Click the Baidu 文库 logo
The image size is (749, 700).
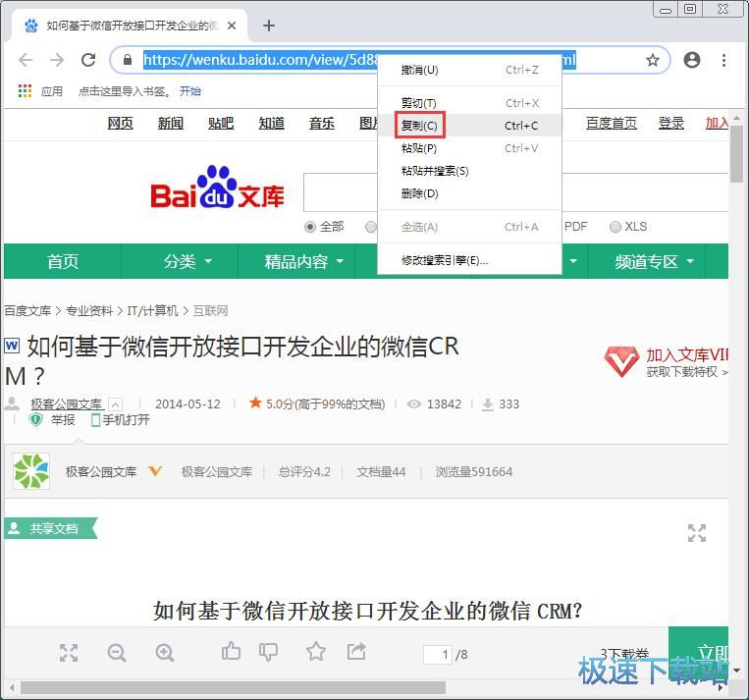(217, 188)
